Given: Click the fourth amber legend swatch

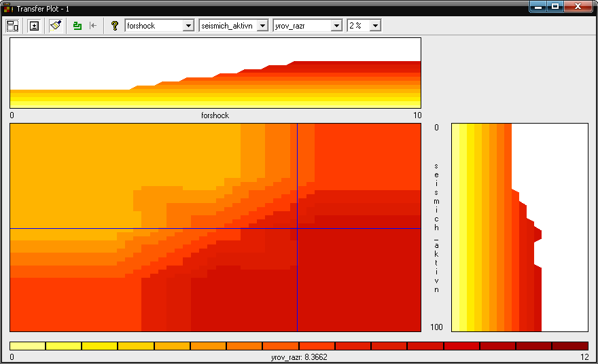Looking at the screenshot, I should [x=136, y=346].
